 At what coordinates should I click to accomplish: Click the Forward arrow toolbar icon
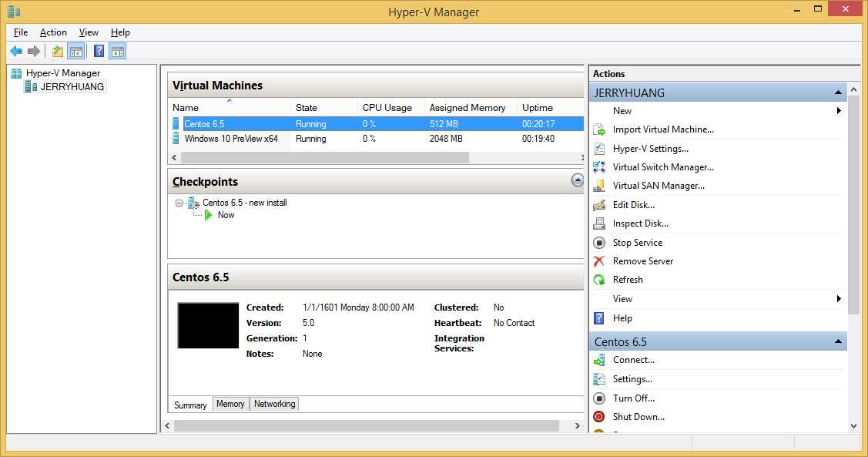(x=34, y=52)
